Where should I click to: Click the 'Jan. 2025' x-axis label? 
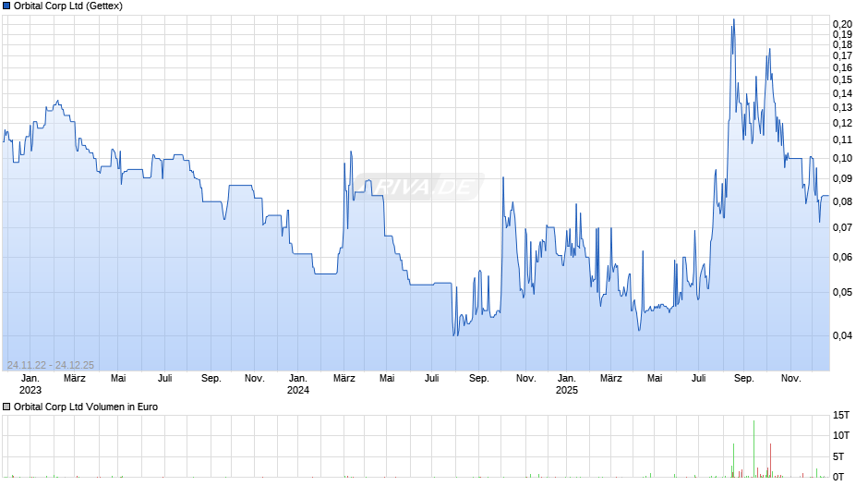point(566,384)
